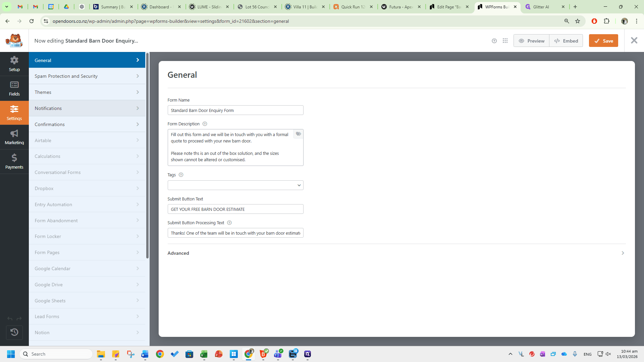This screenshot has height=362, width=644.
Task: Open Themes settings section
Action: 87,92
